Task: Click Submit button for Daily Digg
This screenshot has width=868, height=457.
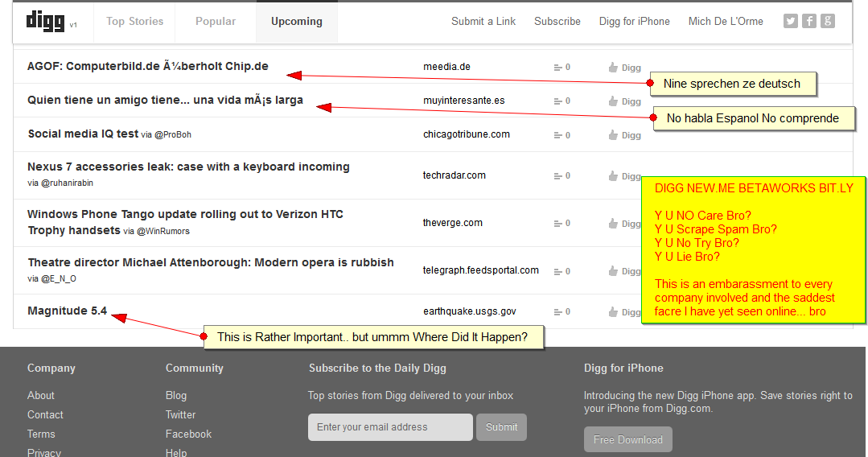Action: click(x=501, y=427)
